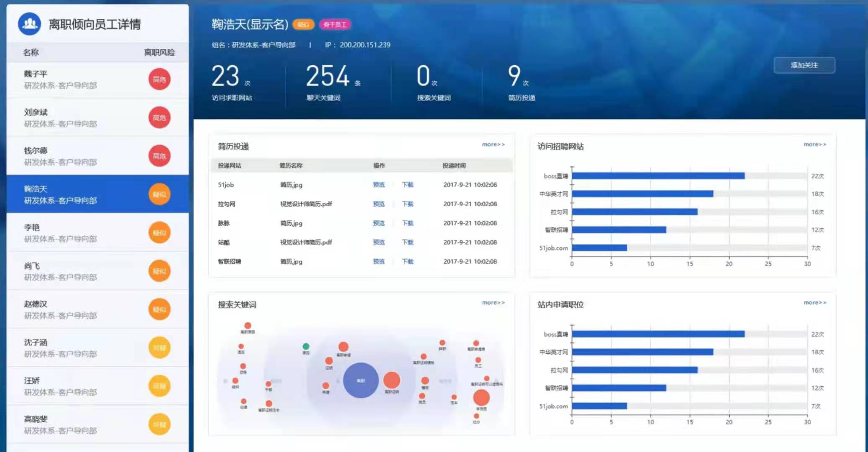
Task: Click the 疑似 badge beside 赵德汉
Action: (x=160, y=309)
